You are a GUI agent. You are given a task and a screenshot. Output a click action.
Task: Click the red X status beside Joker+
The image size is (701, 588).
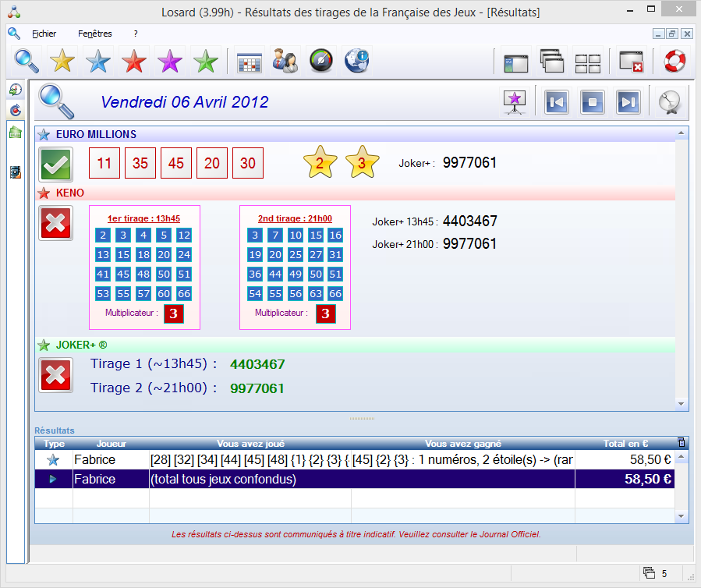(x=55, y=374)
